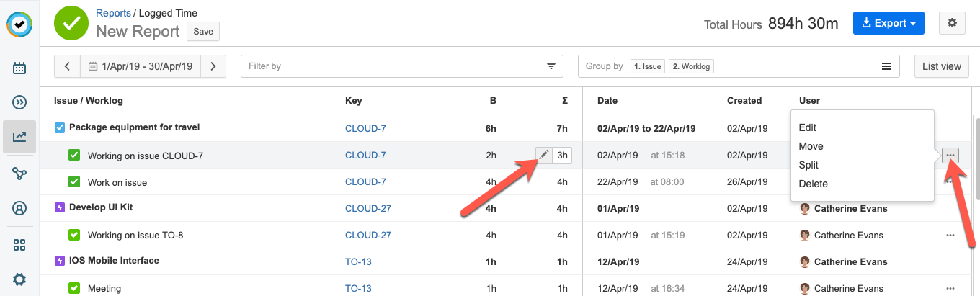Open the date range picker 1/Apr/19 - 30/Apr/19
The width and height of the screenshot is (980, 296).
click(x=141, y=66)
